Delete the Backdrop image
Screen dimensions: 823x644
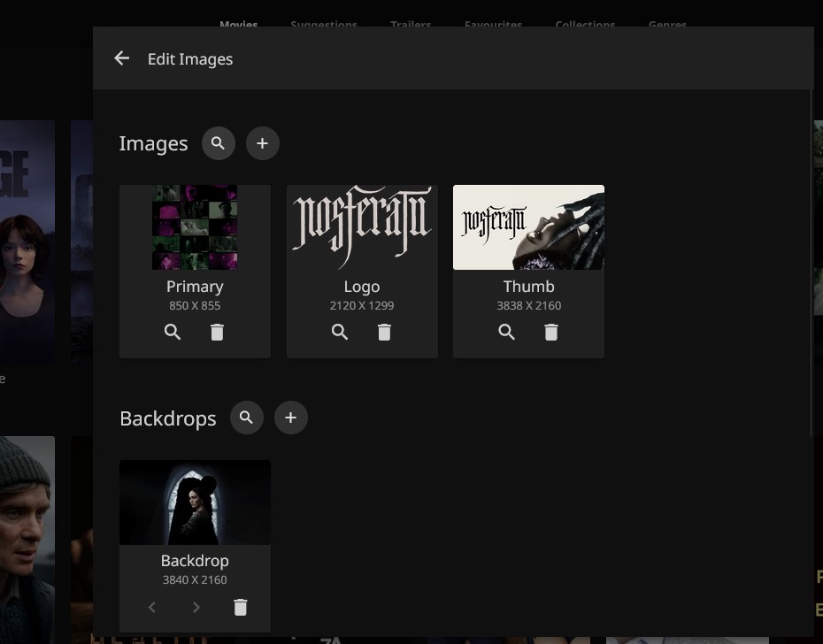pos(240,607)
